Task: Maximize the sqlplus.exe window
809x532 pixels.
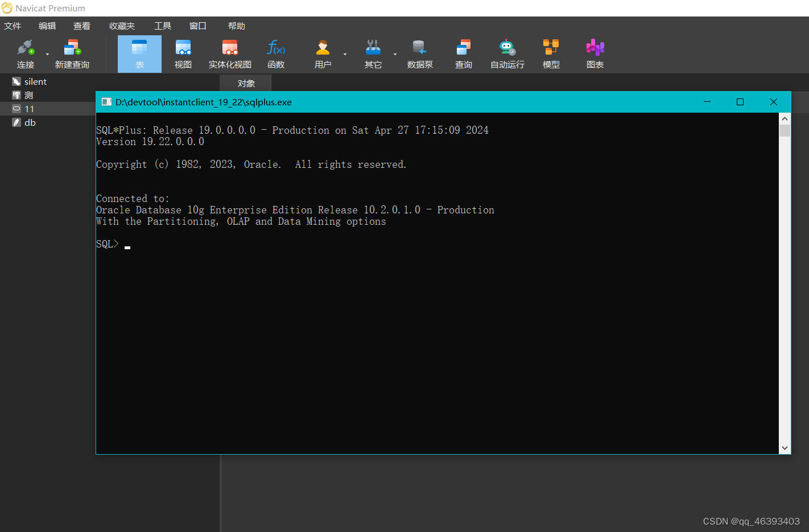Action: click(740, 102)
